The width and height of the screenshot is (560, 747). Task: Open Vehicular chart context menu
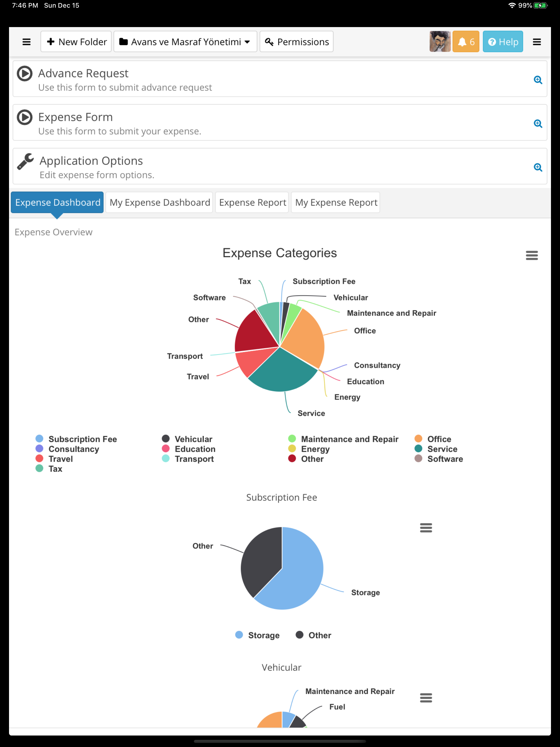point(426,698)
